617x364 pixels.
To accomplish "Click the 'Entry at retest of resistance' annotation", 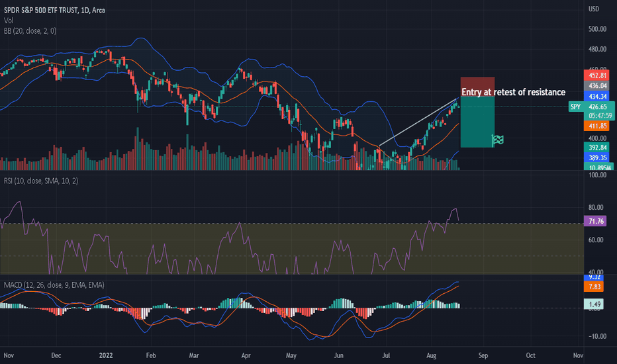I will [x=513, y=92].
